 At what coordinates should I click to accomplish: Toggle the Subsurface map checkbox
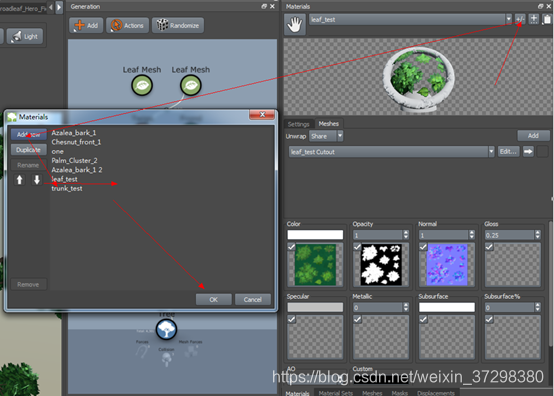[423, 319]
